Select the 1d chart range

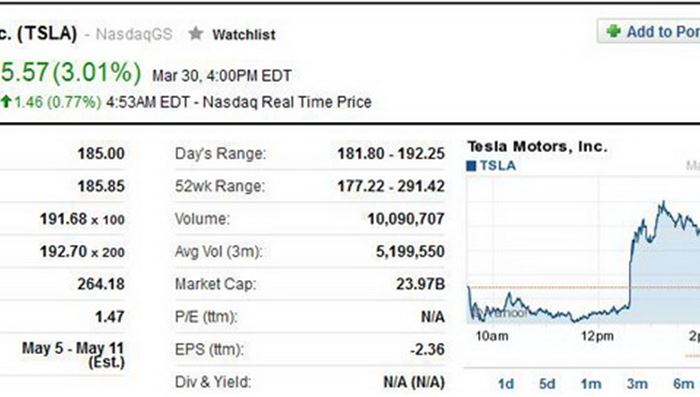tap(506, 384)
